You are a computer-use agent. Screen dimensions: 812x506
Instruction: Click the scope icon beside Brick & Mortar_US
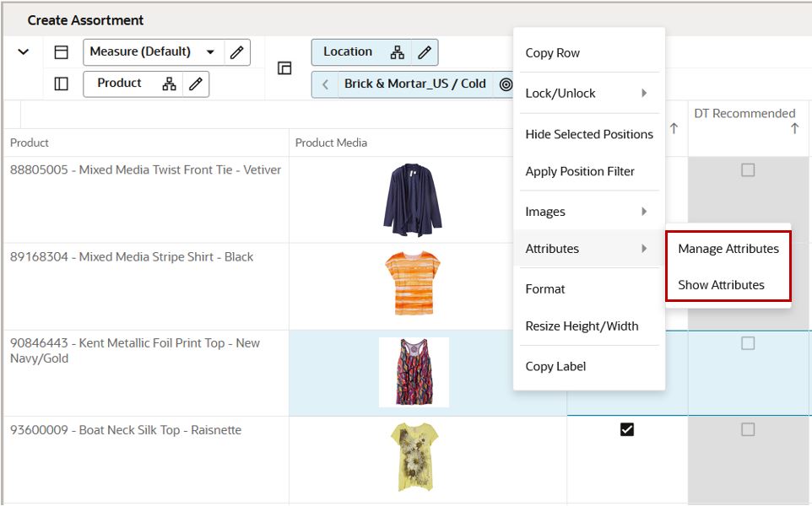(506, 83)
